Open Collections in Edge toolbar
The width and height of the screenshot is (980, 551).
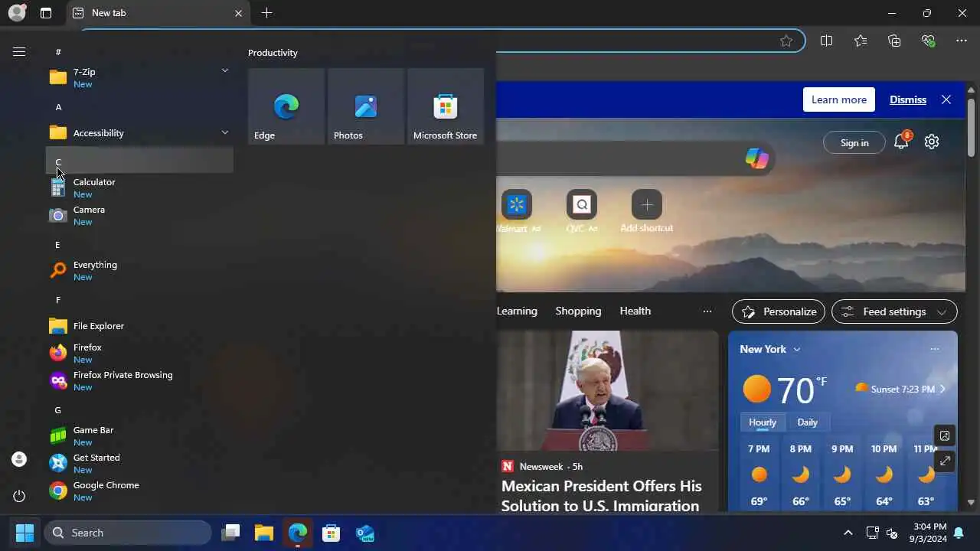click(x=894, y=41)
